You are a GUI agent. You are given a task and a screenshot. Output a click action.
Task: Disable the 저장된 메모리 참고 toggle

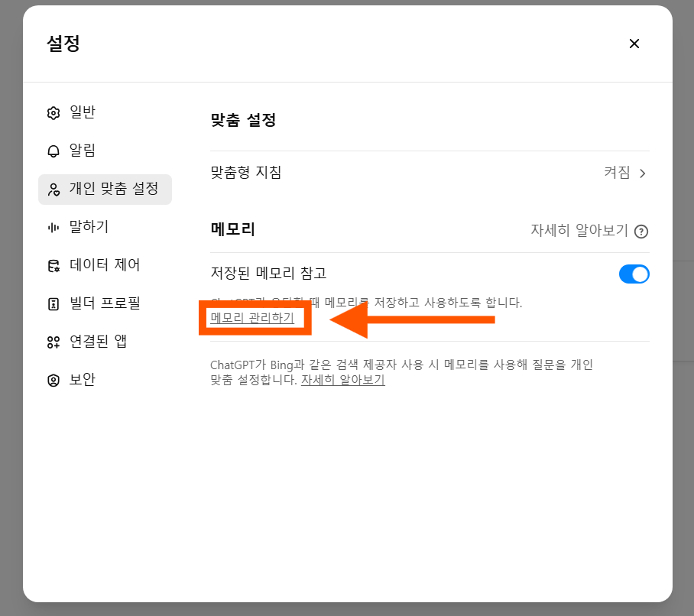pos(634,274)
